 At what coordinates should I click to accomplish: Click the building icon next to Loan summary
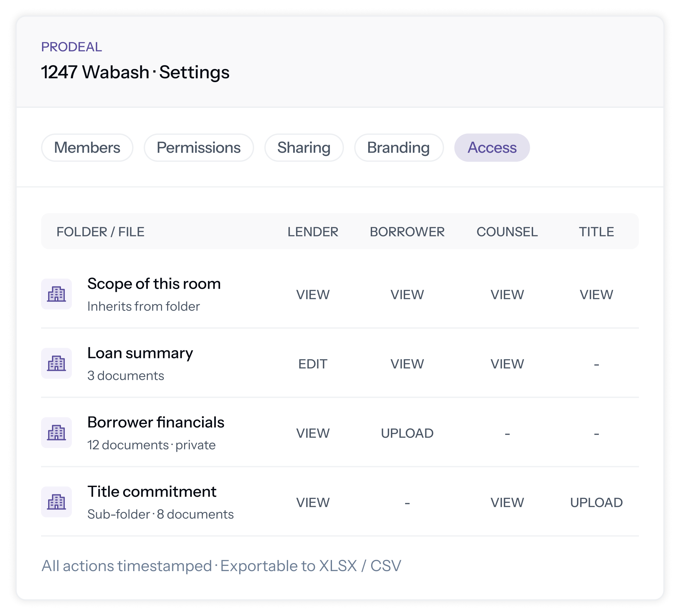click(56, 363)
